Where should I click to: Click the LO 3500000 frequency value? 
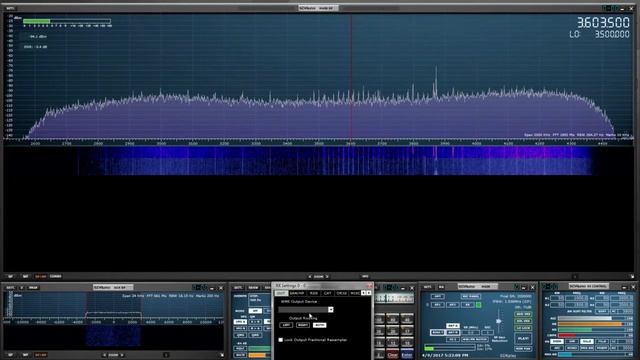tap(612, 34)
